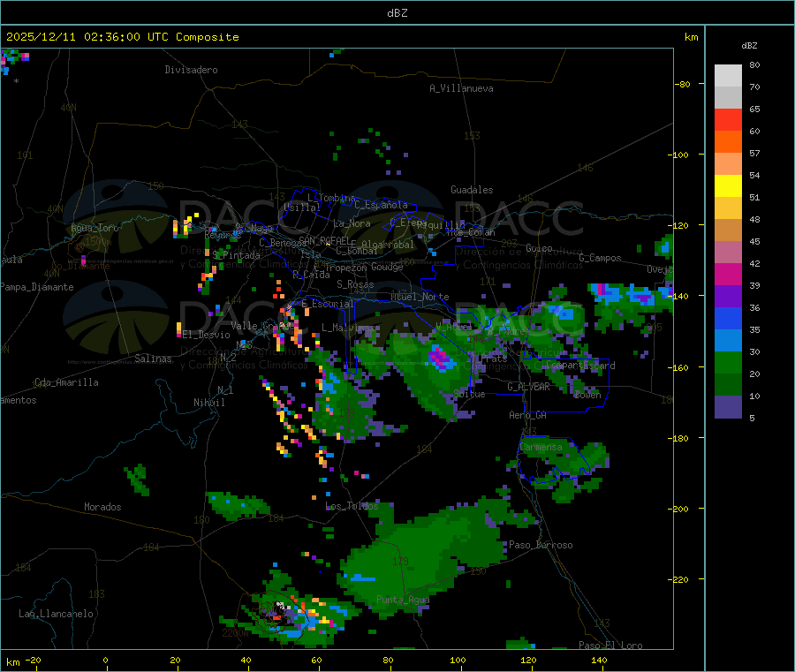Click the Atuel_Norte location label
Image resolution: width=795 pixels, height=672 pixels.
420,297
